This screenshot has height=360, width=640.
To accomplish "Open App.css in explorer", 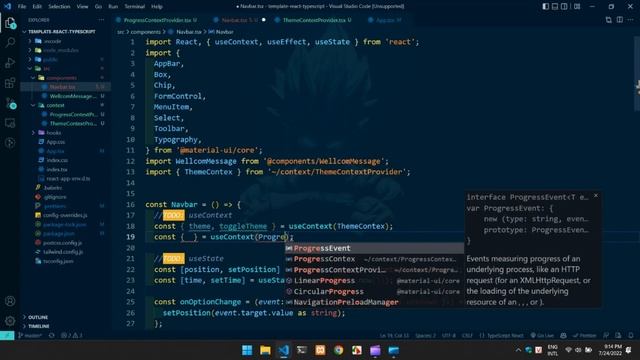I will pos(56,142).
